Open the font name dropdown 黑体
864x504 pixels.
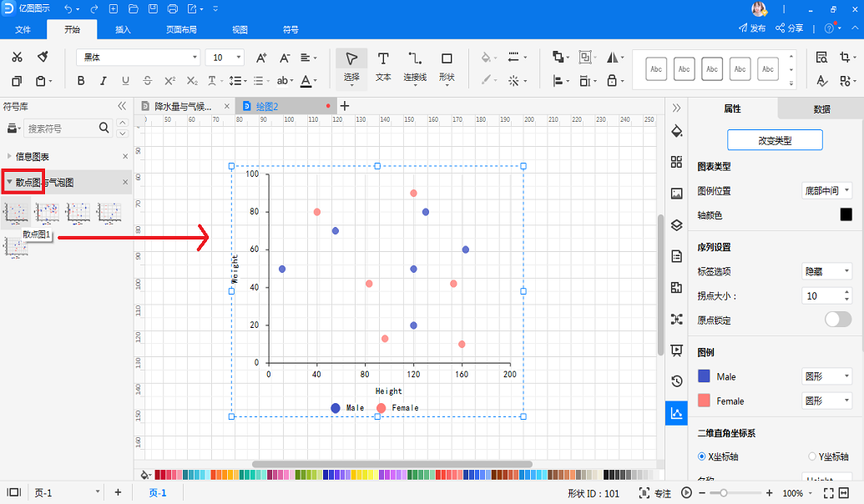click(x=139, y=58)
